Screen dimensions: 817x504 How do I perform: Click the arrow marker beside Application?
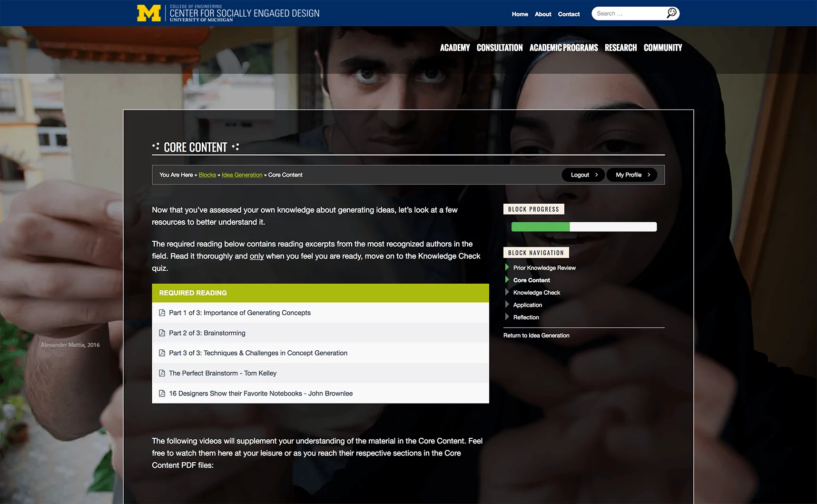point(507,305)
